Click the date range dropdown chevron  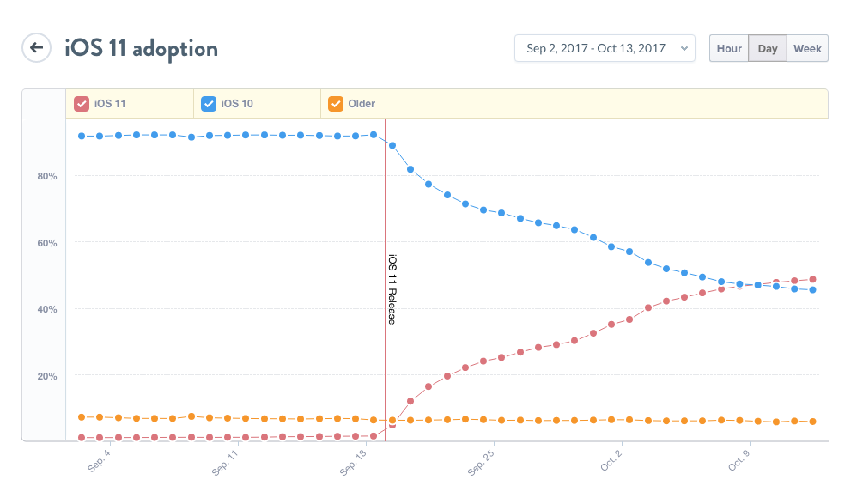coord(684,48)
